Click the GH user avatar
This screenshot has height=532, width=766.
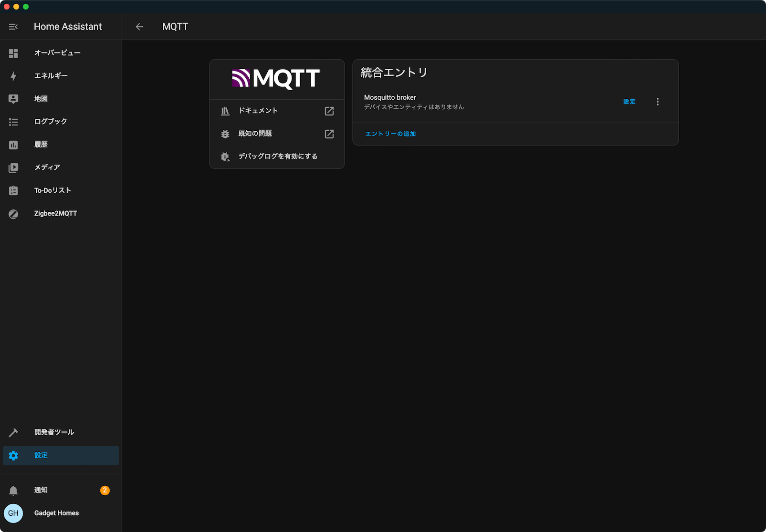click(13, 513)
